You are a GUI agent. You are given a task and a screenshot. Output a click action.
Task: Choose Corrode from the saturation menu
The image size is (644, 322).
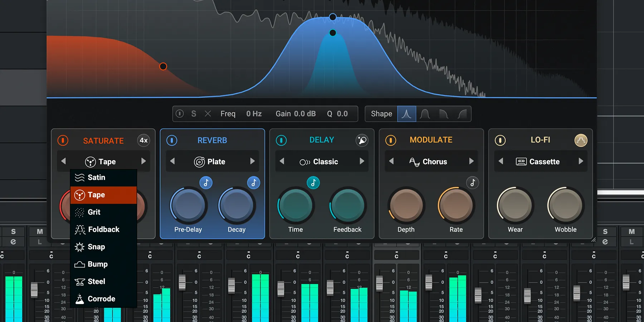tap(101, 299)
